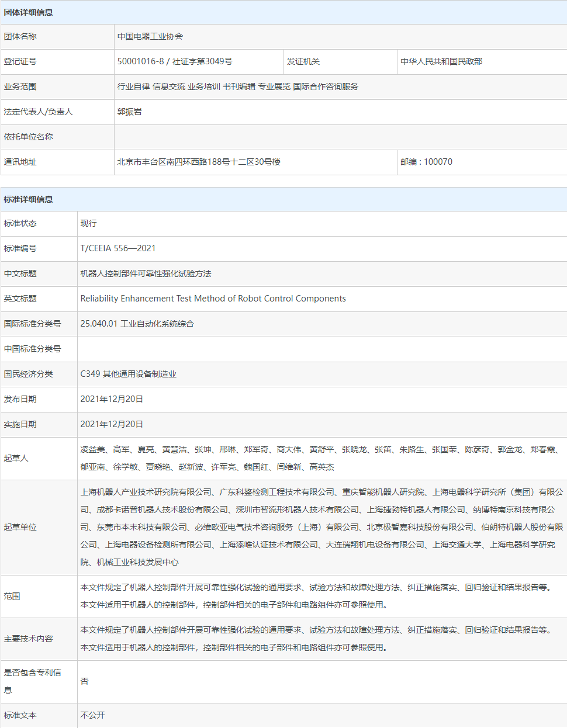Select business scope text starting 行业自律
Image resolution: width=567 pixels, height=728 pixels.
tap(238, 86)
